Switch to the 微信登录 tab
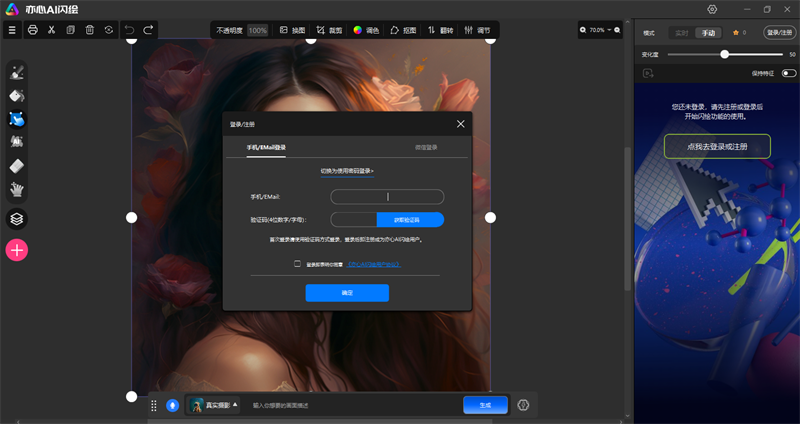800x424 pixels. [x=427, y=147]
